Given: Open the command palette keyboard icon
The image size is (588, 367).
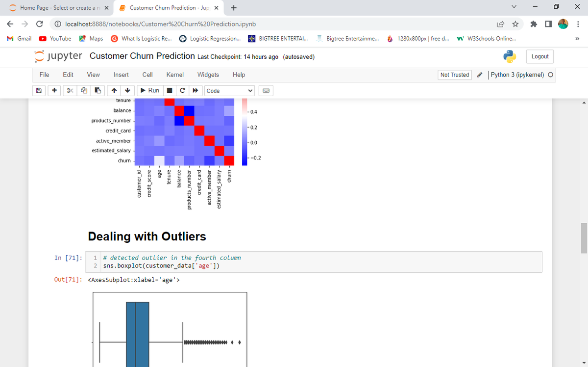Looking at the screenshot, I should (267, 91).
